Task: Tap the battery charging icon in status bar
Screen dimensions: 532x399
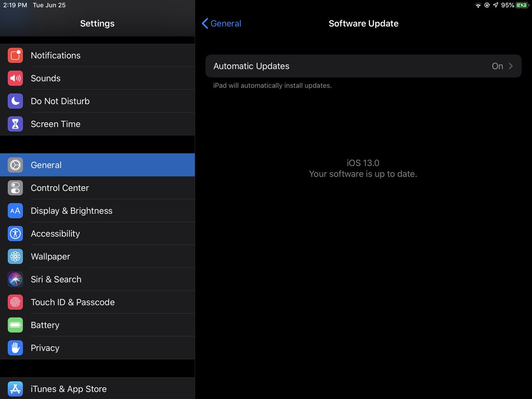Action: pyautogui.click(x=522, y=5)
